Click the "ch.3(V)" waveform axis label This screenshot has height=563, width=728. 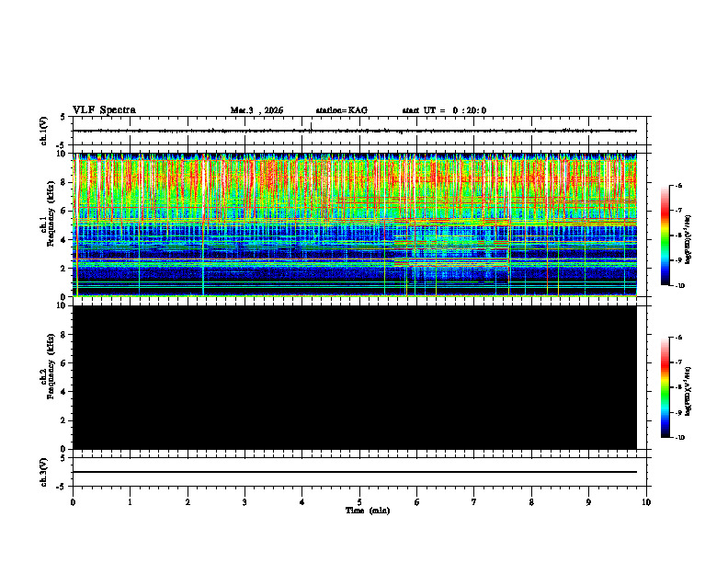coord(44,472)
